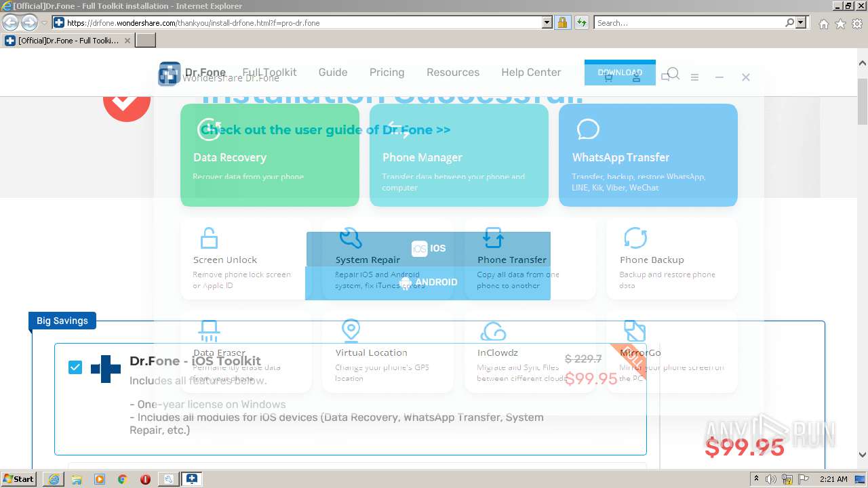The image size is (868, 488).
Task: Click the scrollbar down arrow
Action: point(862,455)
